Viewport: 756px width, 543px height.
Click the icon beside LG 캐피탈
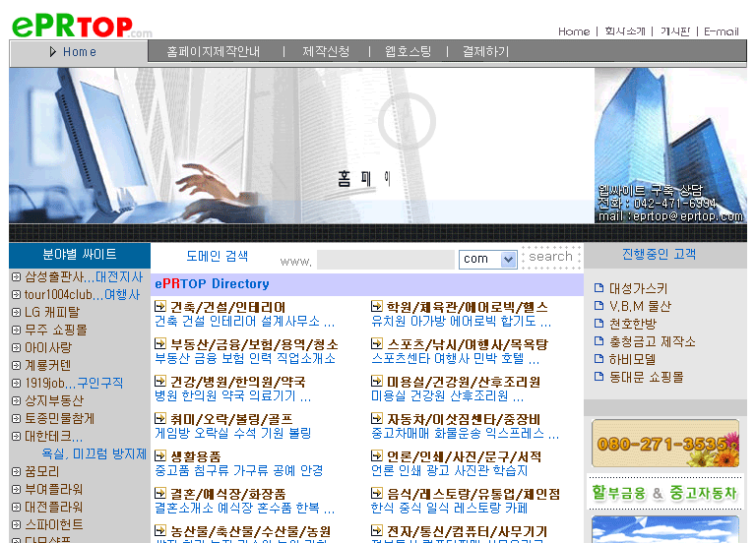pyautogui.click(x=16, y=313)
